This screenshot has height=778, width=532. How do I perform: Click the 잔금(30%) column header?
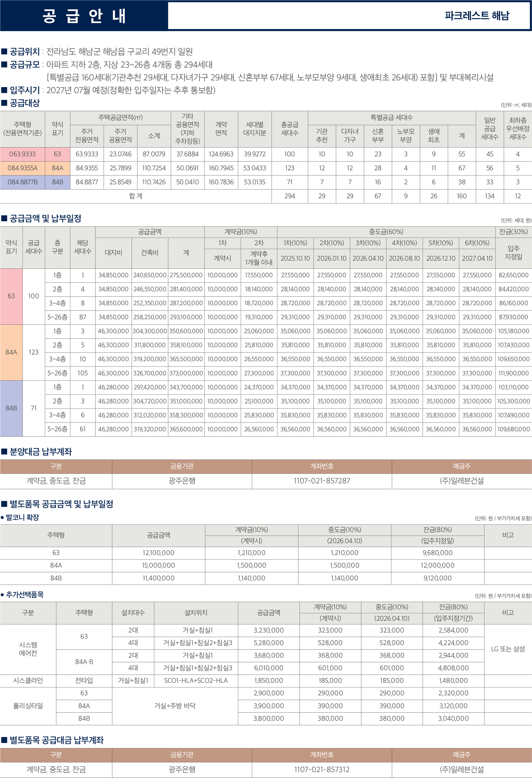point(513,232)
